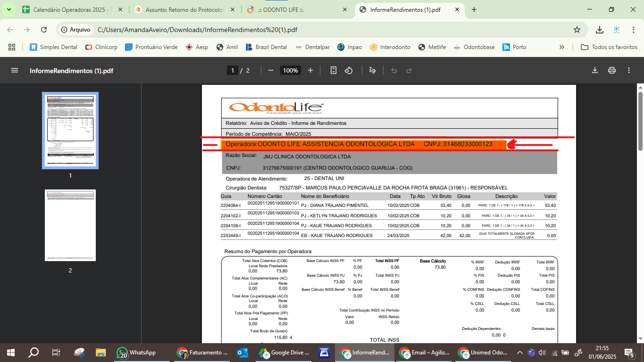Open Chrome downloads from the browser toolbar
The height and width of the screenshot is (362, 644).
(599, 30)
